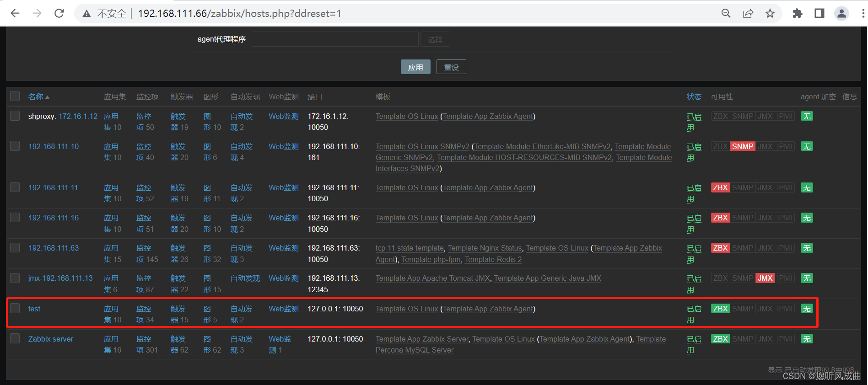Tick the checkbox for host 192.168.111.10
The height and width of the screenshot is (385, 868).
pos(15,146)
